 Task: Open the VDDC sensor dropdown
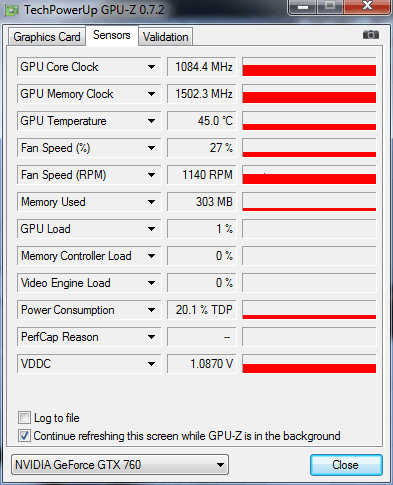[x=151, y=364]
